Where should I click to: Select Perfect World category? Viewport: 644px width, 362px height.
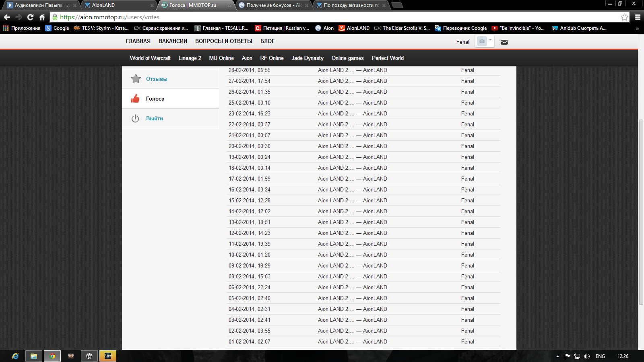pos(388,58)
